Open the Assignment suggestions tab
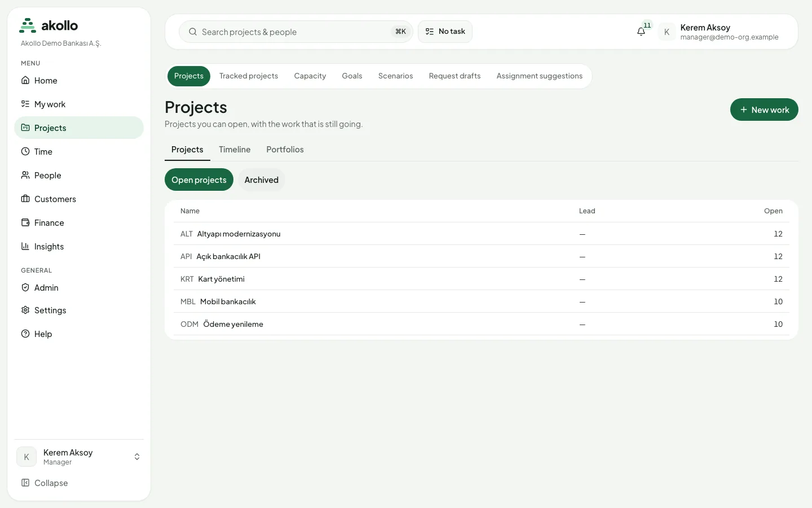The image size is (812, 508). (540, 76)
